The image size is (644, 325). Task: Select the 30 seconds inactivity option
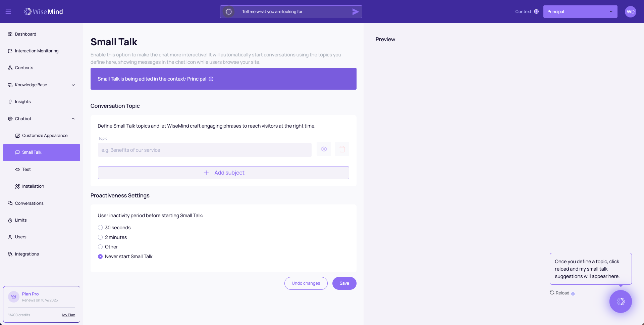point(100,228)
